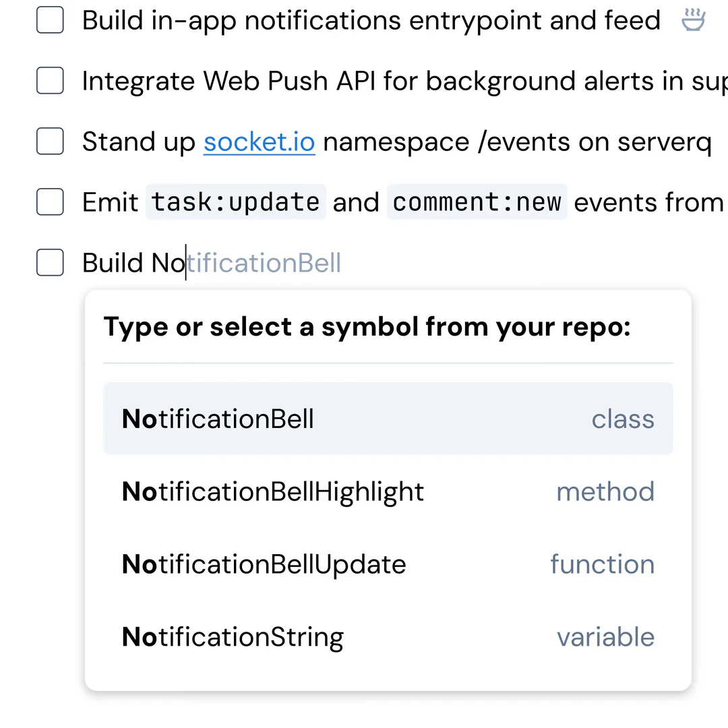Click the comment:new code snippet
Viewport: 728px width, 728px height.
477,202
